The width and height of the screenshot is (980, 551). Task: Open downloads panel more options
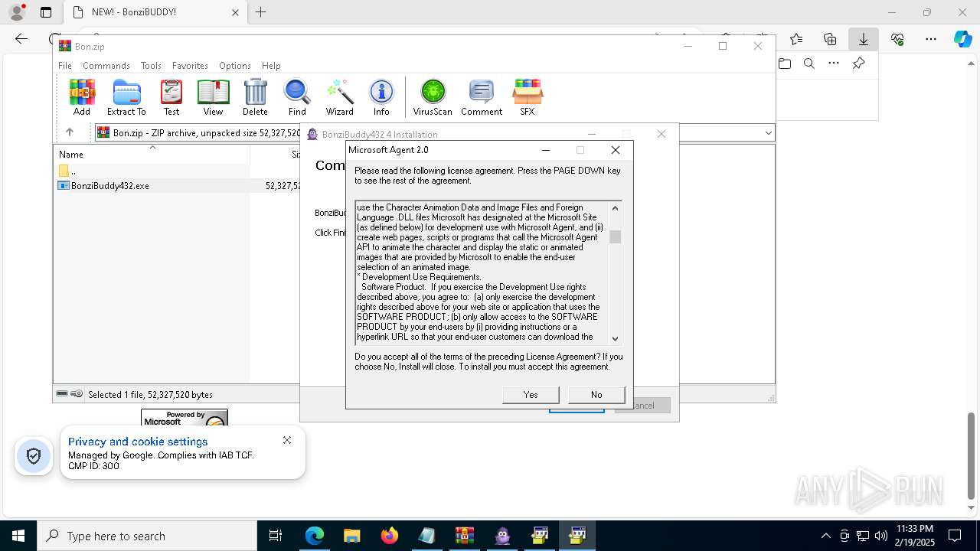834,64
